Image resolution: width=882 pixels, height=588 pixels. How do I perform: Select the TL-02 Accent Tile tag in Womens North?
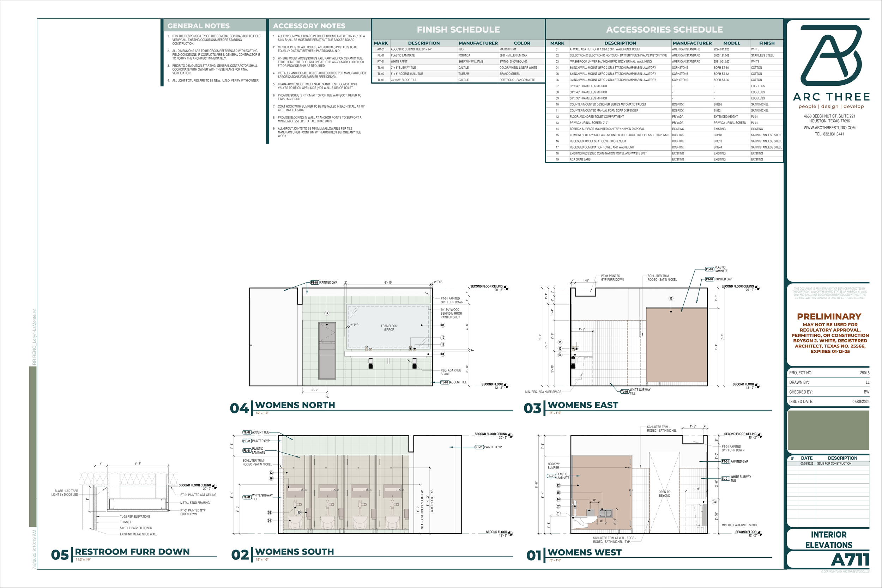pyautogui.click(x=445, y=382)
